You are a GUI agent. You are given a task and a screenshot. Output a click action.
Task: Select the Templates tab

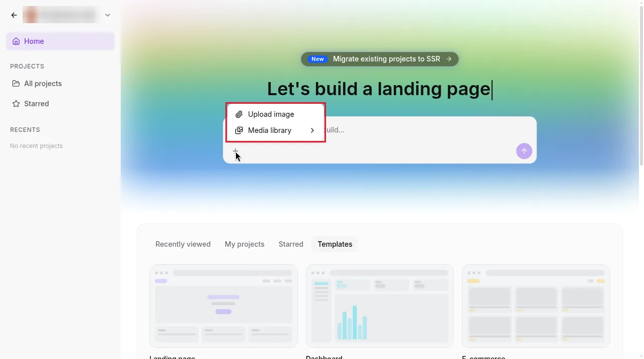point(335,244)
